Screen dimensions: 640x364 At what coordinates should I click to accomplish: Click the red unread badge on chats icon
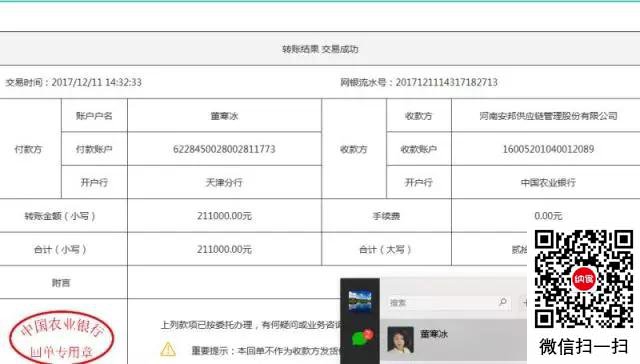(x=368, y=334)
